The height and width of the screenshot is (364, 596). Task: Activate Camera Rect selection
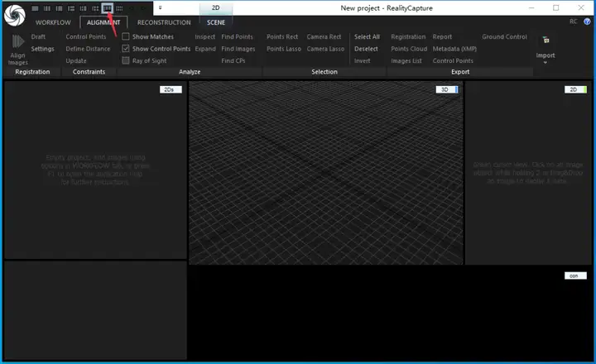tap(324, 37)
